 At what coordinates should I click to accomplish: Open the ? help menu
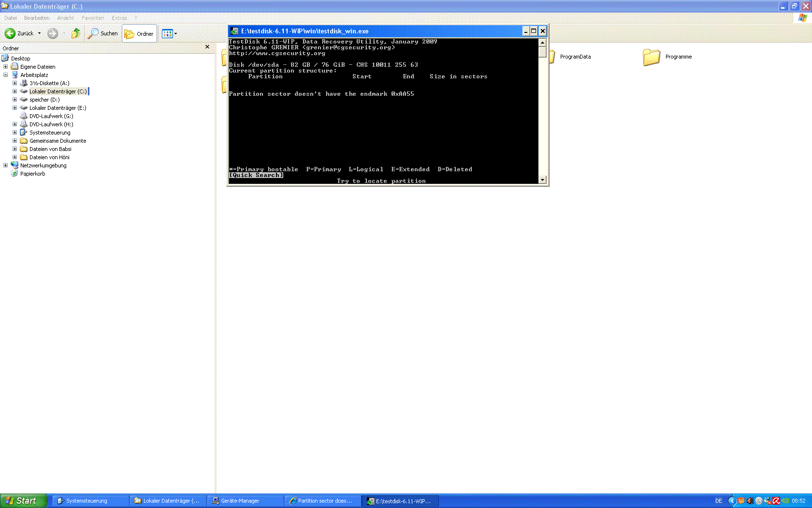pyautogui.click(x=135, y=18)
